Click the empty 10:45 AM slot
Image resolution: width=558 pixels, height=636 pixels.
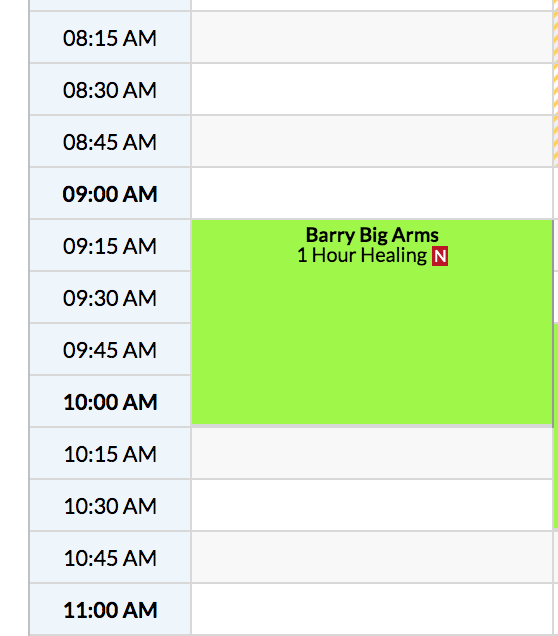coord(372,557)
